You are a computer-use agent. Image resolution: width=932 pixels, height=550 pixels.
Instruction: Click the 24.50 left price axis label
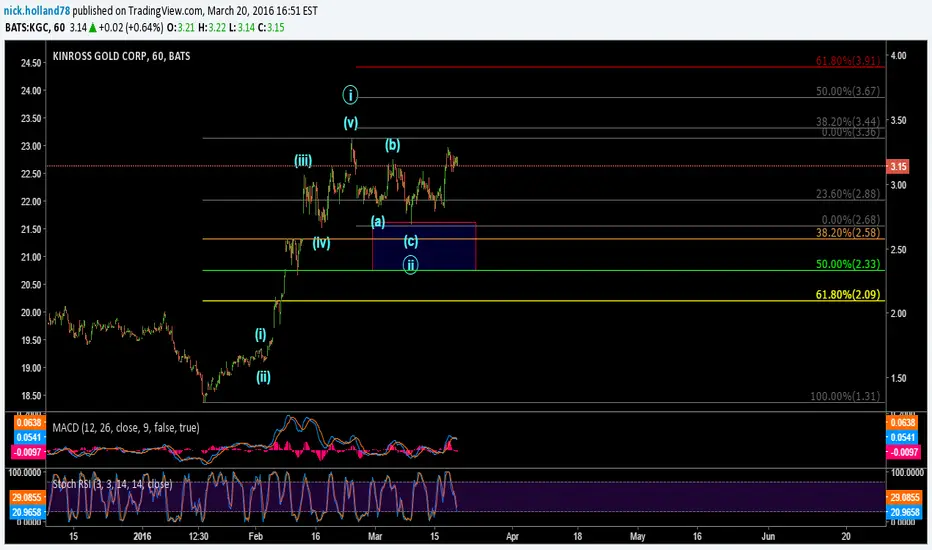pyautogui.click(x=31, y=63)
